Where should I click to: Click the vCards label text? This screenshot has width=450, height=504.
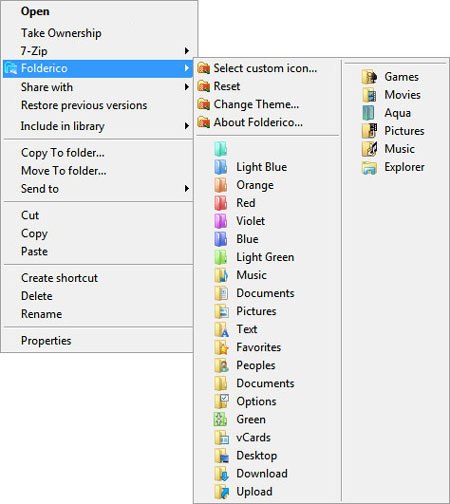coord(253,437)
